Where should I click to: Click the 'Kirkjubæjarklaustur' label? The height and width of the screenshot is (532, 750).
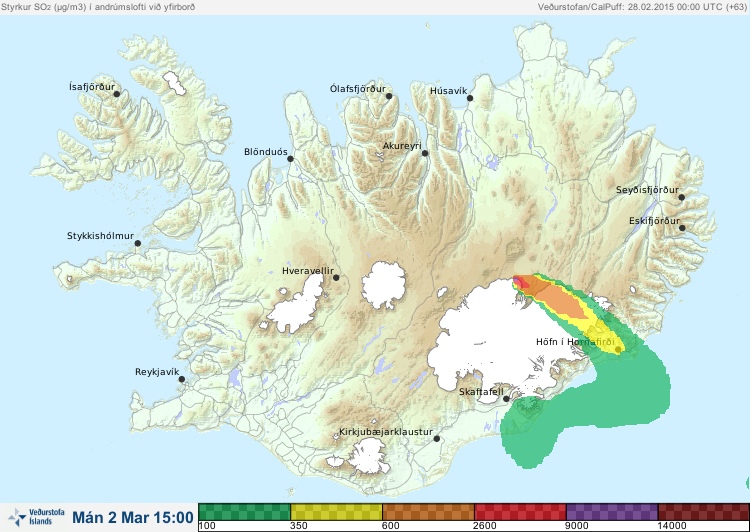[x=386, y=432]
